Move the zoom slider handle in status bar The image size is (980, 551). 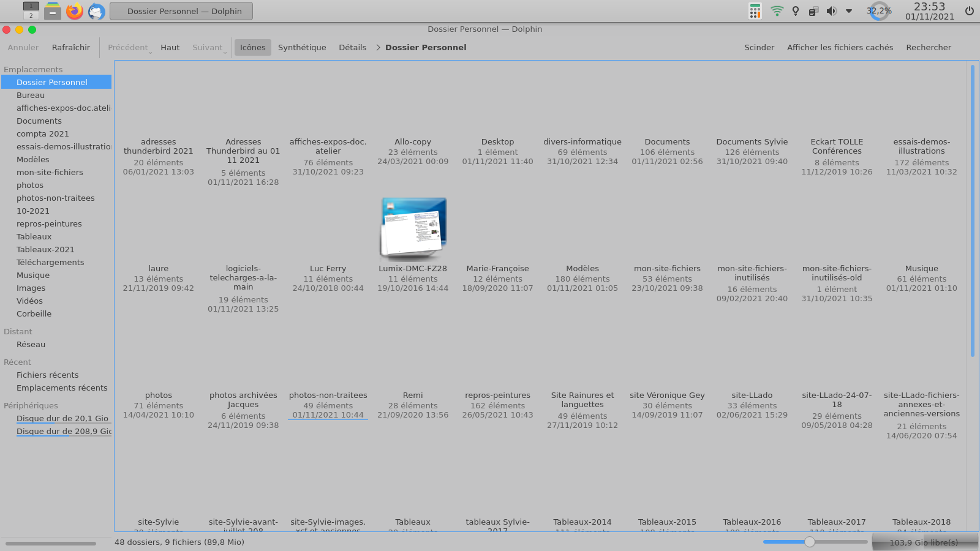click(x=810, y=542)
